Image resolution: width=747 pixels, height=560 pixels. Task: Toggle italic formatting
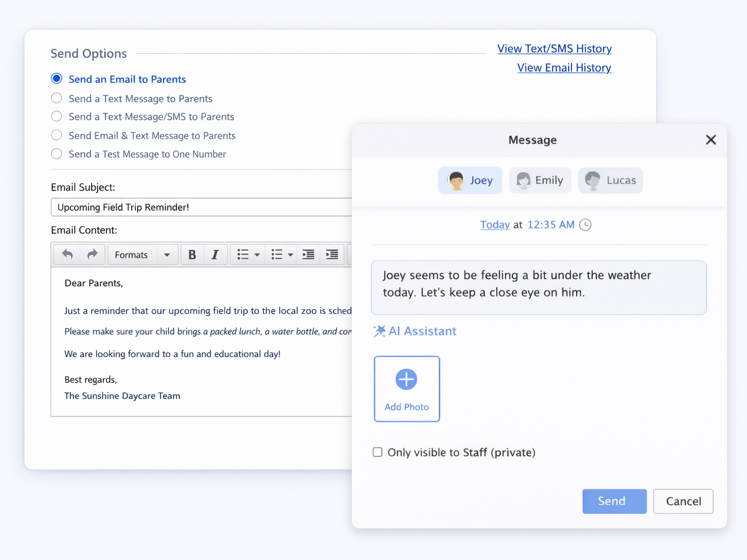pos(215,254)
